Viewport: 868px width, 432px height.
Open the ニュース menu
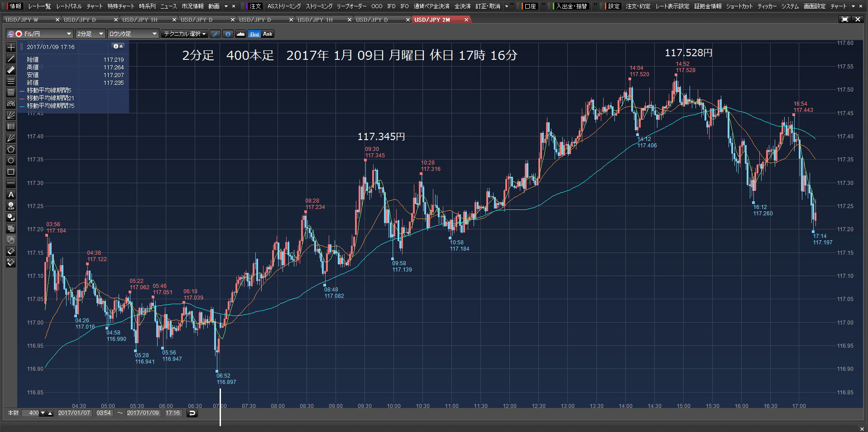coord(168,6)
